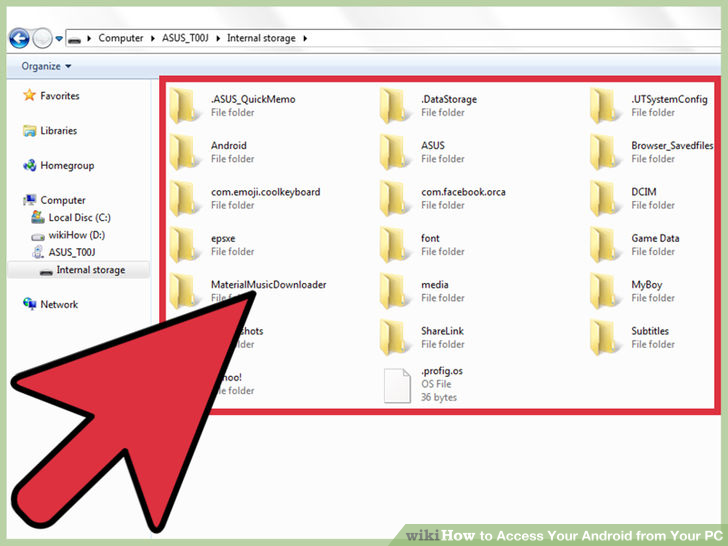Viewport: 728px width, 546px height.
Task: Click the Game Data folder name
Action: 655,238
